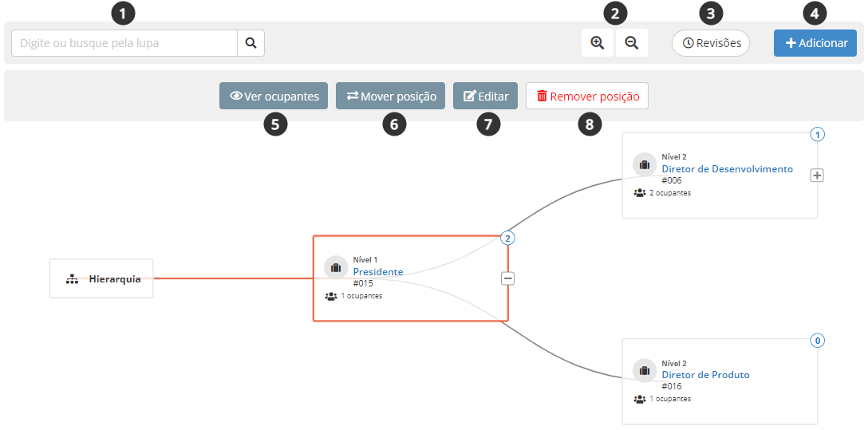Click Mover posição button
This screenshot has height=430, width=868.
coord(390,97)
